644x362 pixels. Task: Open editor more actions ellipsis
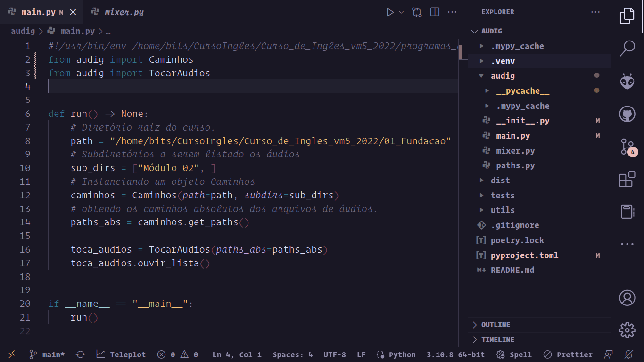click(x=452, y=12)
